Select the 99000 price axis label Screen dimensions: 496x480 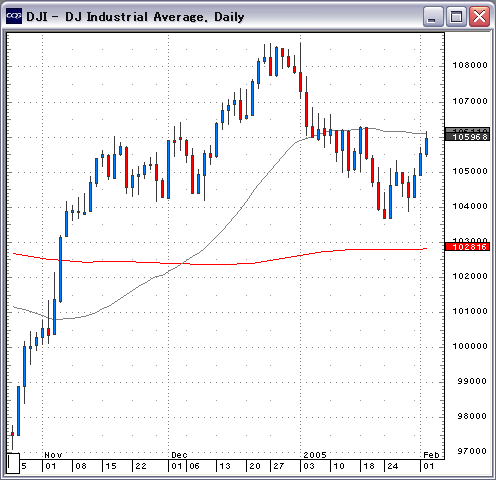point(472,381)
